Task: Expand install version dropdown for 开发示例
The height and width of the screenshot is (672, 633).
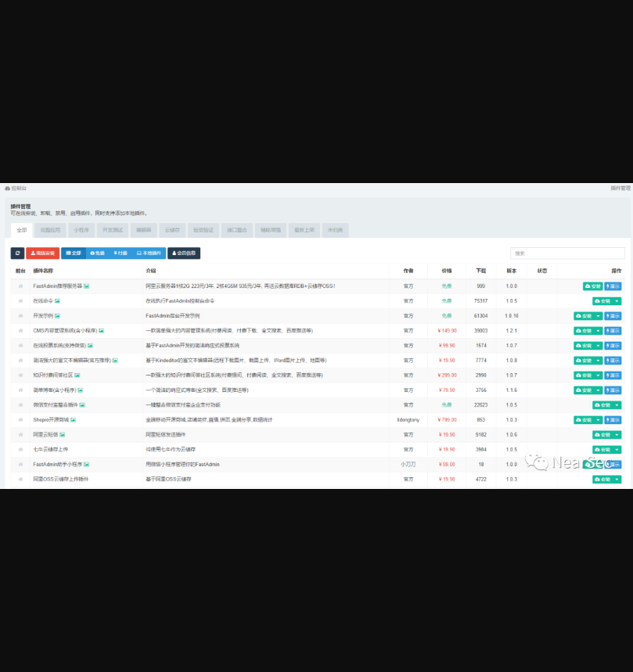Action: pos(599,316)
